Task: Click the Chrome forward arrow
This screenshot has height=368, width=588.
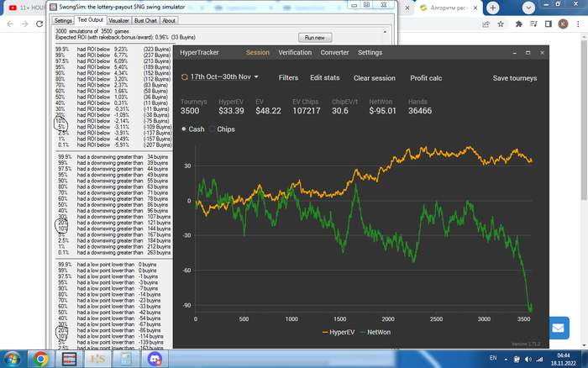Action: 24,24
